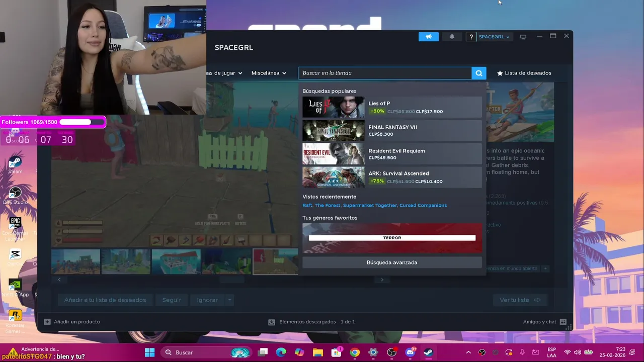Open the SPACEGRL account dropdown
This screenshot has width=644, height=362.
click(494, 37)
